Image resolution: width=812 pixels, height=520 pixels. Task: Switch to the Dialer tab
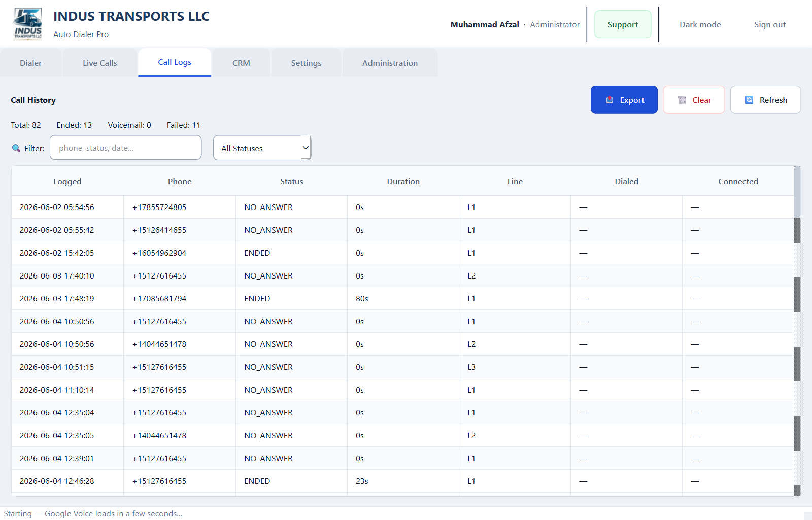(31, 63)
